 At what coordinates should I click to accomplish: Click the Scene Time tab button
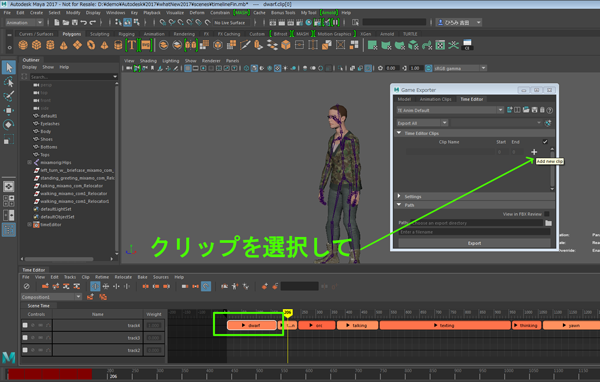(39, 305)
